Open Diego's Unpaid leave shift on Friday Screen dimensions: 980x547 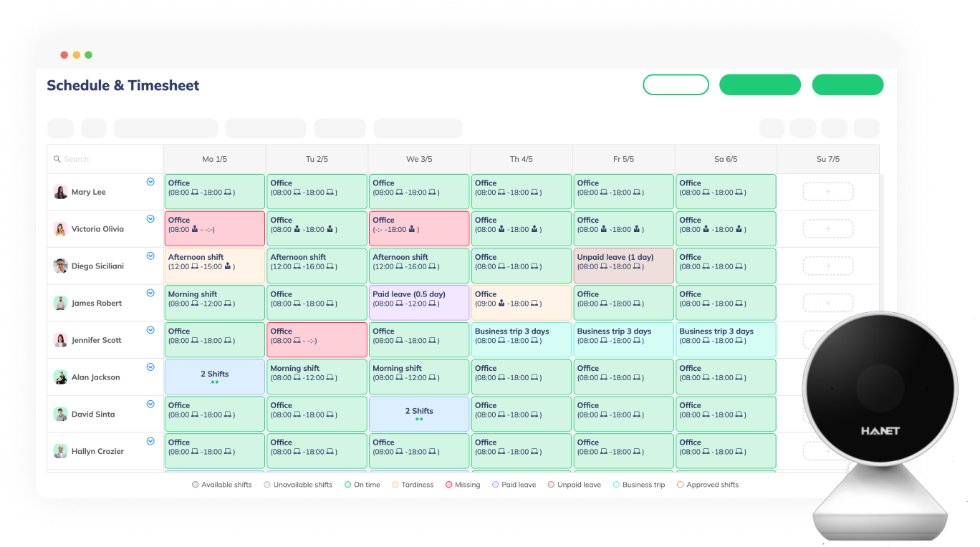(623, 266)
